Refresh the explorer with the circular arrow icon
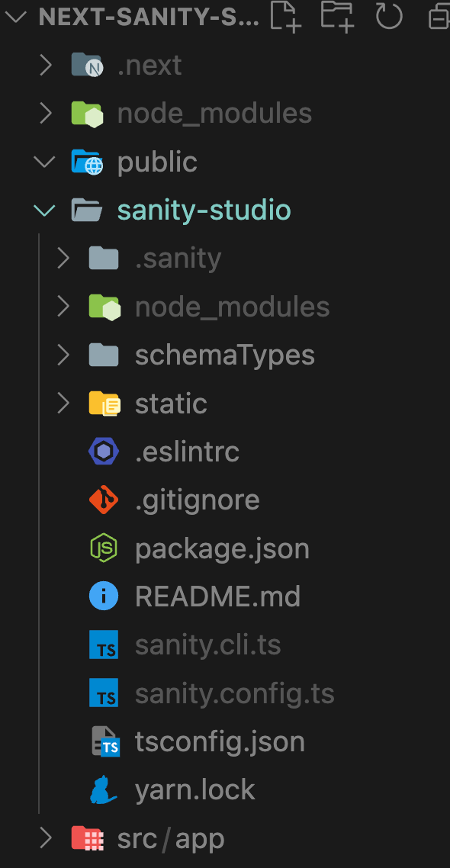Screen dimensions: 450x868 389,15
